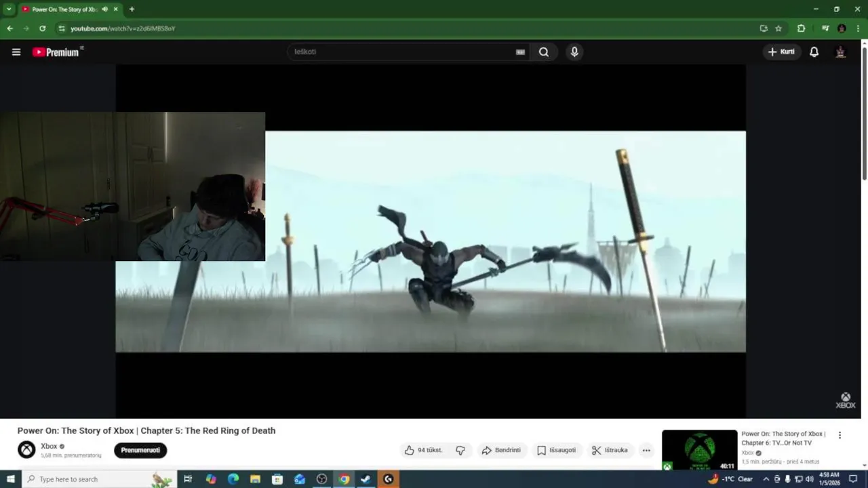Screen dimensions: 868x488
Task: Open the on-screen keyboard in search box
Action: [x=520, y=52]
